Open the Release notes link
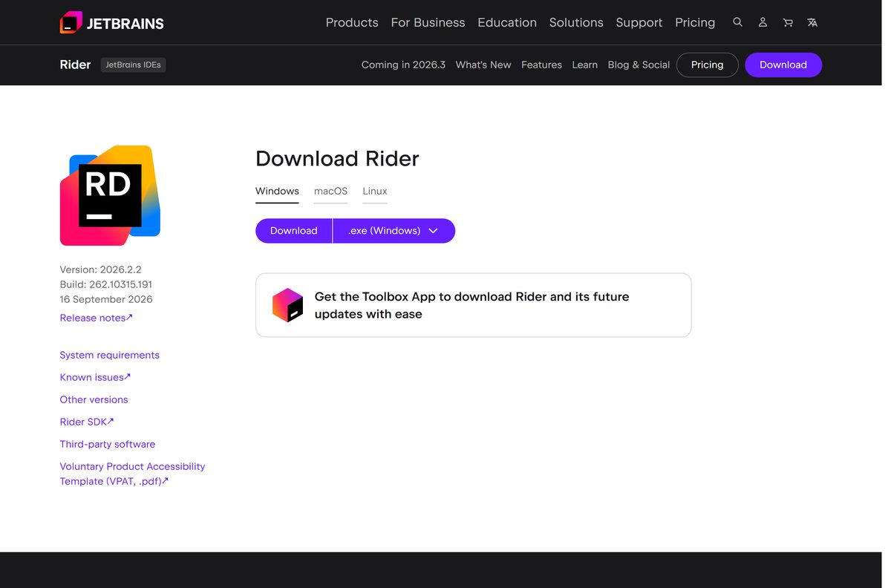This screenshot has width=891, height=588. (x=96, y=318)
